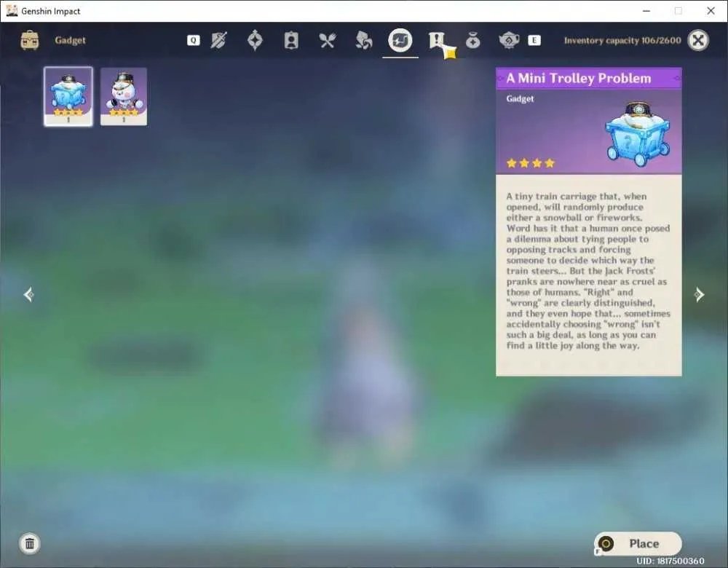Click the trash can delete icon
Image resolution: width=728 pixels, height=568 pixels.
point(30,543)
